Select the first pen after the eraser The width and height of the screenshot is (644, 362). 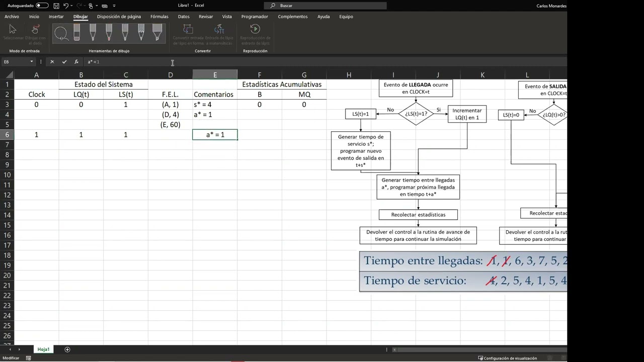pyautogui.click(x=93, y=33)
